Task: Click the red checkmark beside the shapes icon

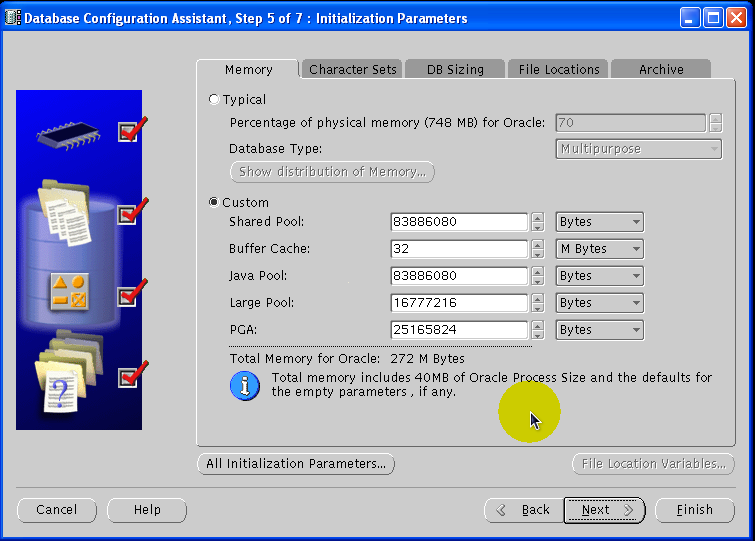Action: (x=132, y=293)
